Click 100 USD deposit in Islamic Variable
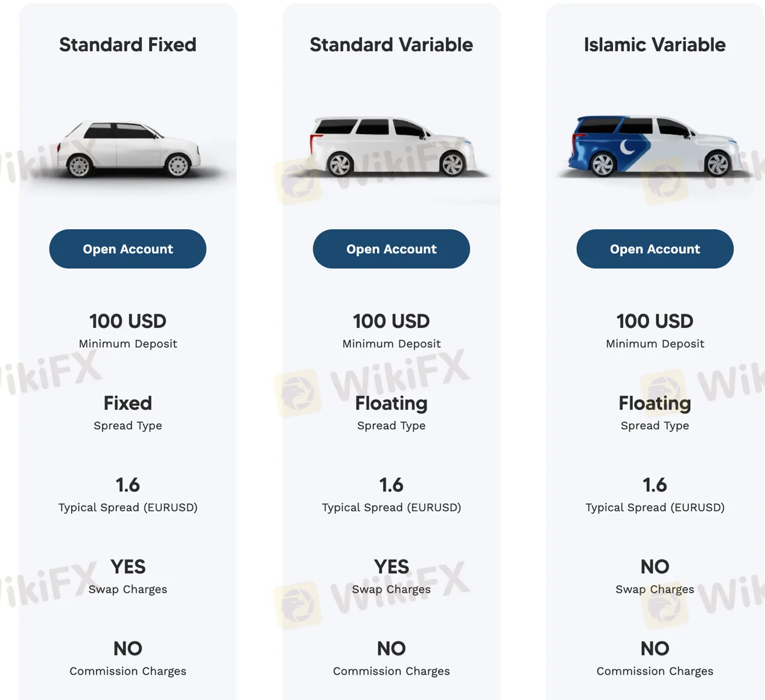The image size is (765, 700). point(655,321)
